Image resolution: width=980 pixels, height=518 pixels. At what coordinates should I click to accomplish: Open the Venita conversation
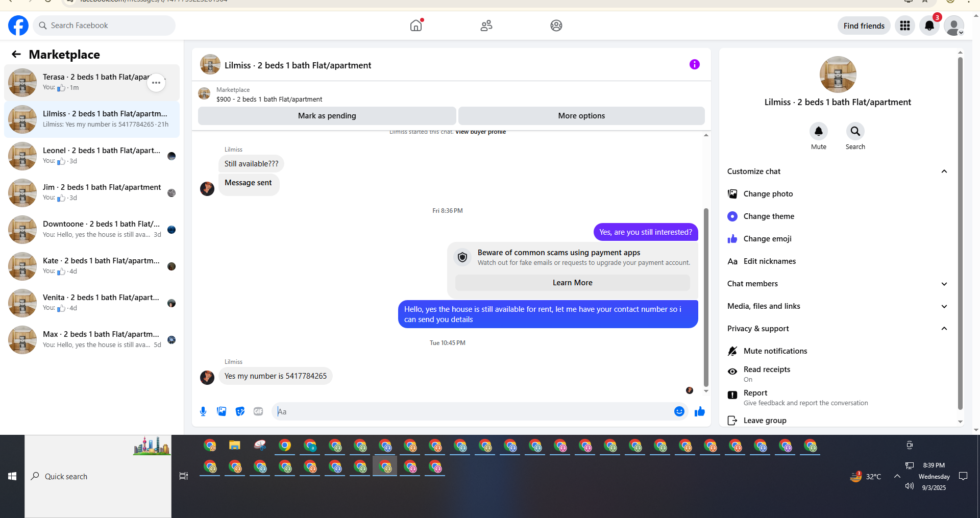pos(92,303)
